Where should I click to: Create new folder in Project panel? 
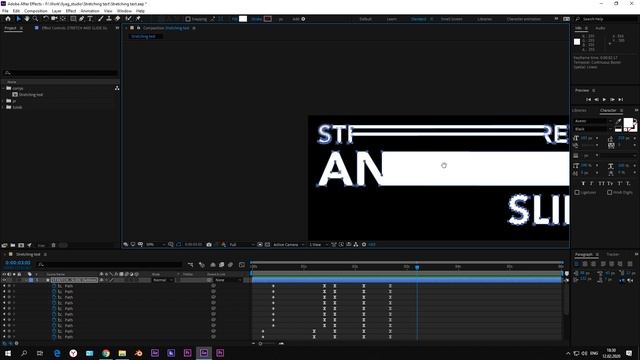pos(13,245)
